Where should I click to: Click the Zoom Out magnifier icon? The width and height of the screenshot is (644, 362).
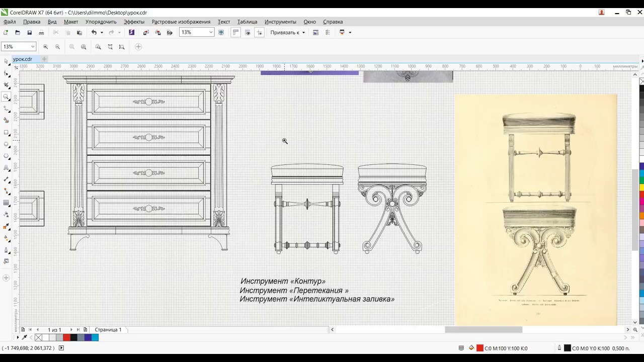pyautogui.click(x=57, y=47)
